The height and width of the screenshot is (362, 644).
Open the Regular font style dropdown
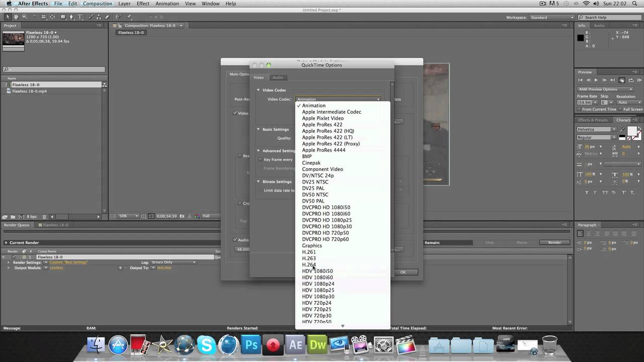[x=597, y=137]
